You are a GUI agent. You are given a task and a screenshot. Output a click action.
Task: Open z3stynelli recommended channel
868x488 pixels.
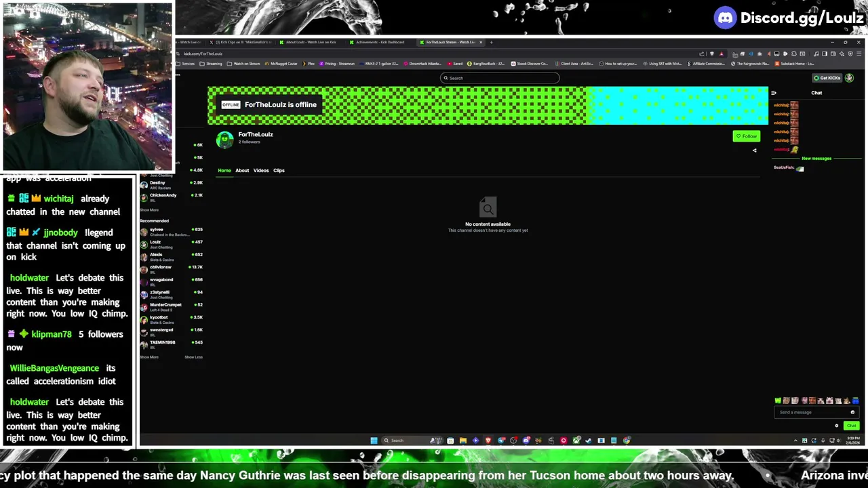pyautogui.click(x=171, y=294)
